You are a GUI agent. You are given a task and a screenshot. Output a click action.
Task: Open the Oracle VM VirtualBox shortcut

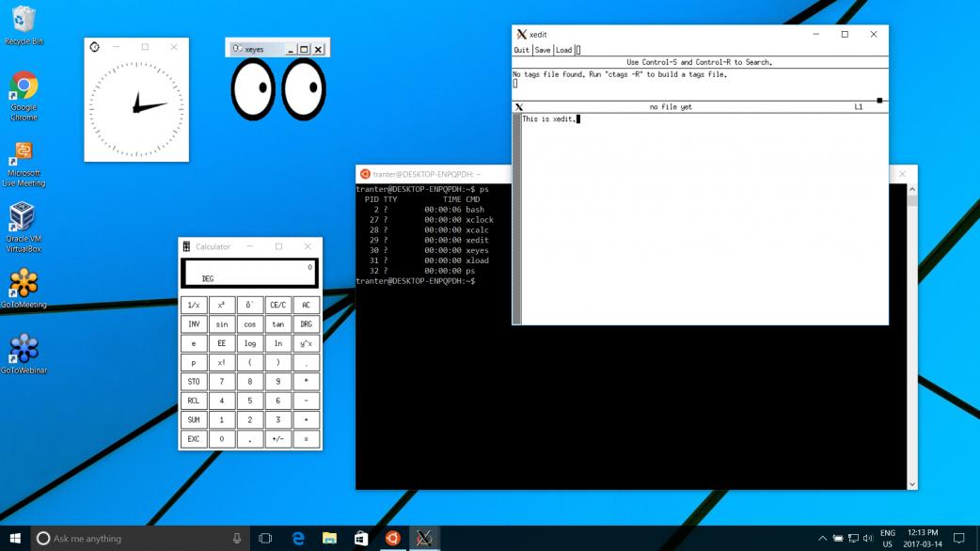tap(23, 218)
